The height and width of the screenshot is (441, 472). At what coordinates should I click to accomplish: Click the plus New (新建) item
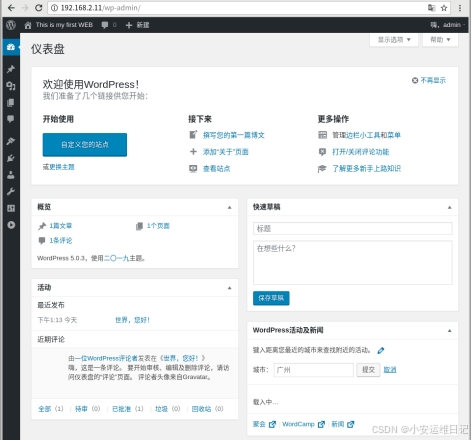137,25
